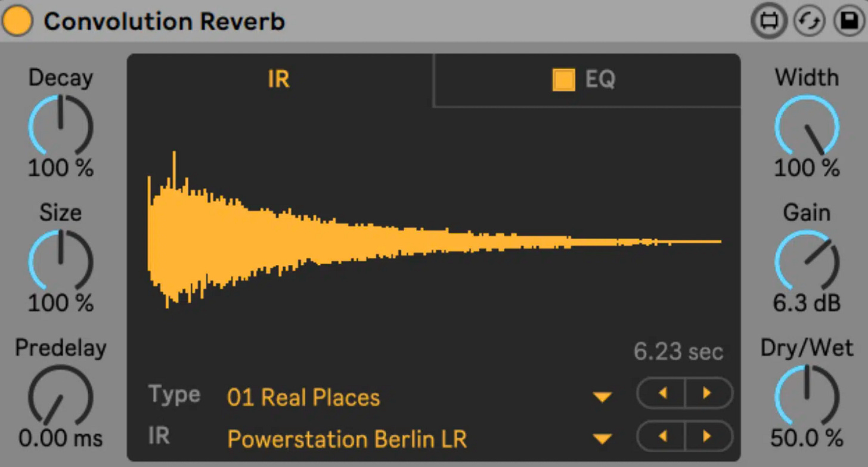
Task: Click the previous-IR left arrow
Action: click(x=662, y=437)
